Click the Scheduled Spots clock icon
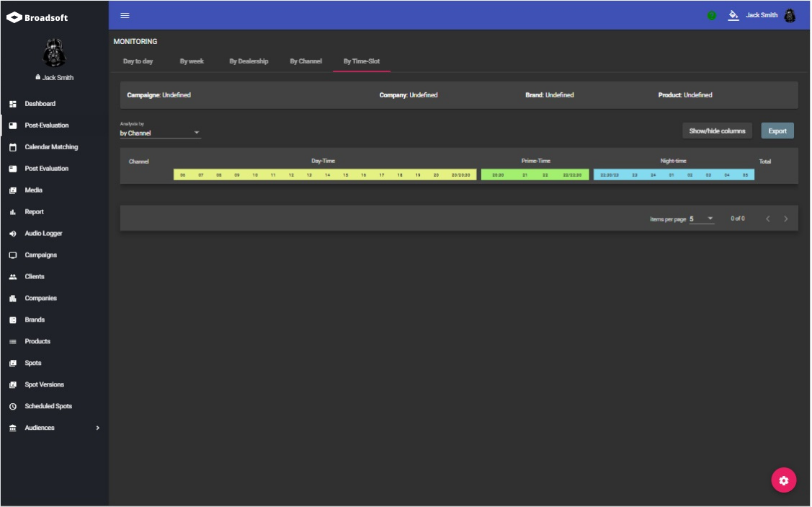 tap(13, 407)
